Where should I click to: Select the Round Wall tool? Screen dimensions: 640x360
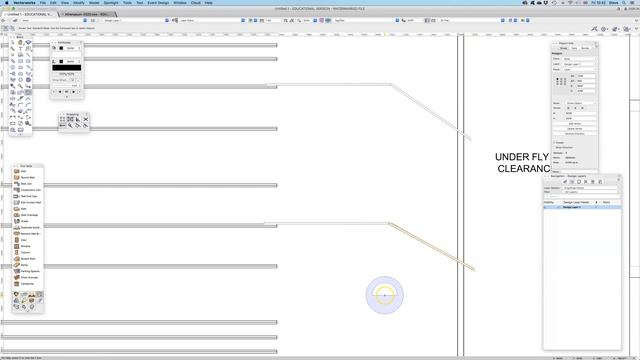coord(27,178)
